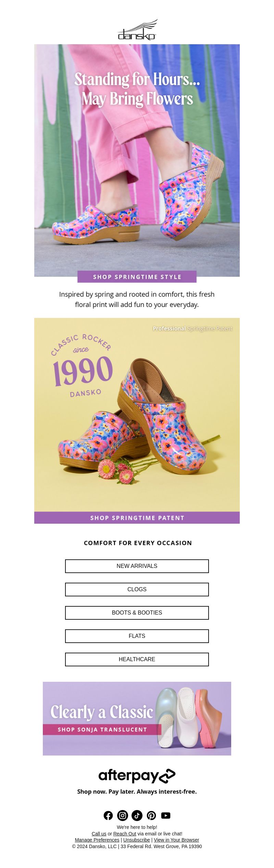Click the Unsubscribe link
The height and width of the screenshot is (868, 274).
tap(137, 840)
